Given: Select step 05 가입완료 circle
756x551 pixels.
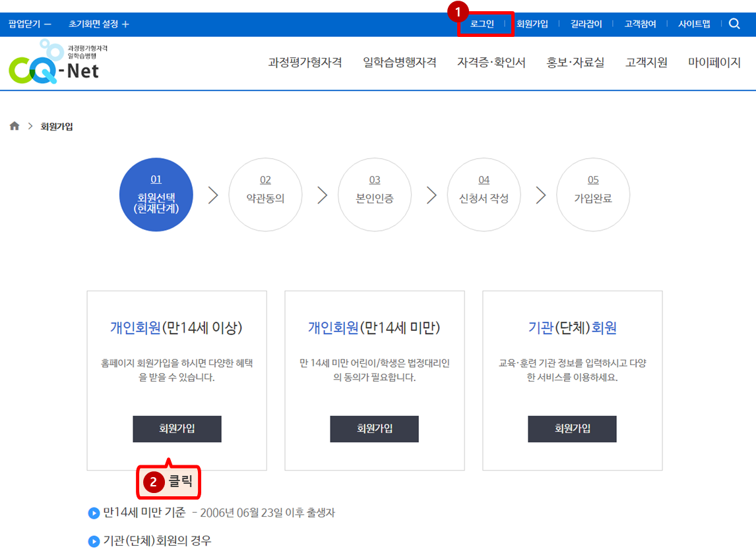Looking at the screenshot, I should coord(593,194).
